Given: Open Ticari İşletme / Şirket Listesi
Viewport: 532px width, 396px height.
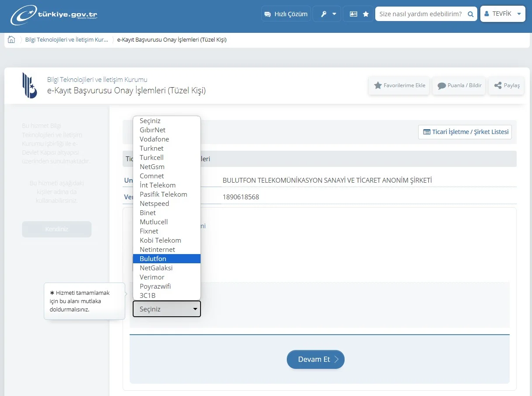Looking at the screenshot, I should 465,132.
